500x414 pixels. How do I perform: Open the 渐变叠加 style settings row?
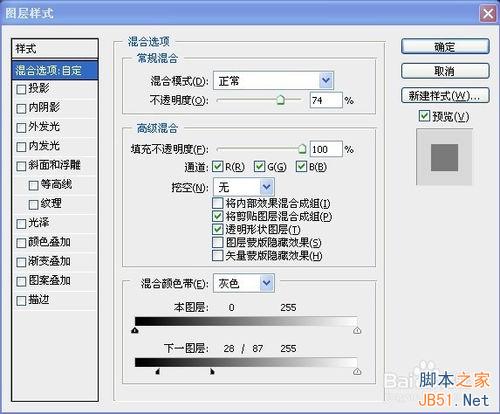click(55, 262)
